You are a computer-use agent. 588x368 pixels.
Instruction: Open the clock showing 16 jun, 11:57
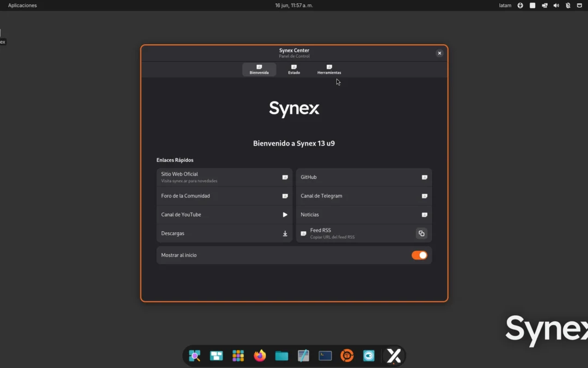click(x=294, y=5)
